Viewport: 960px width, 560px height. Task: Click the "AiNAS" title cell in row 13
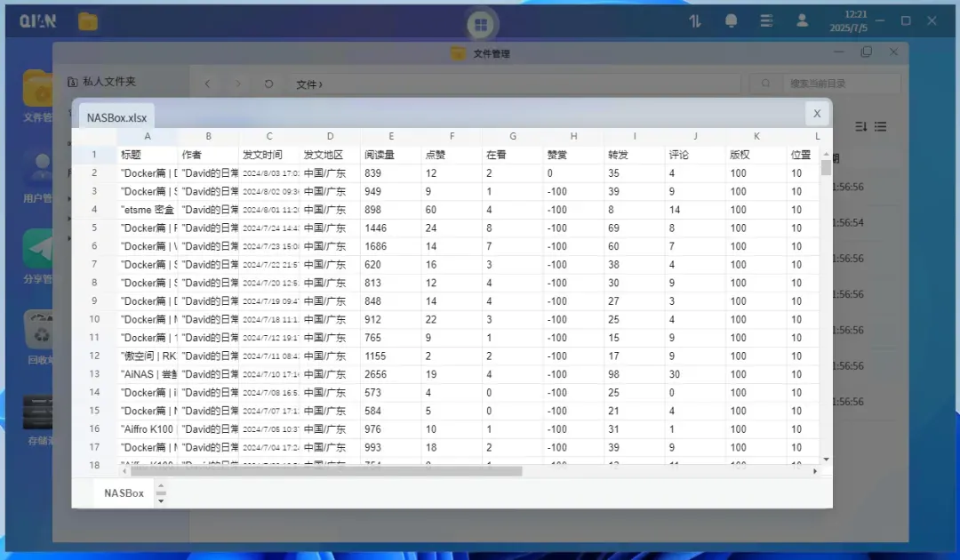point(148,374)
